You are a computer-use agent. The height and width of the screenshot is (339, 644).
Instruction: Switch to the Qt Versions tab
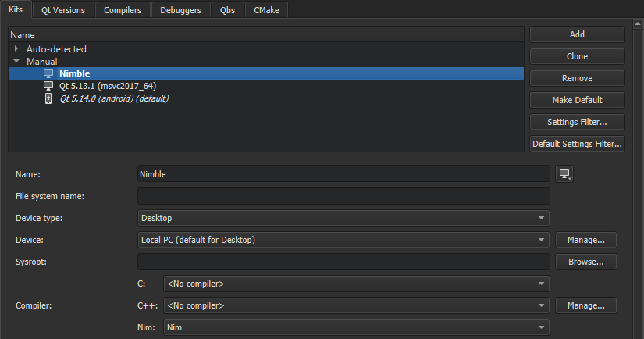pyautogui.click(x=64, y=10)
